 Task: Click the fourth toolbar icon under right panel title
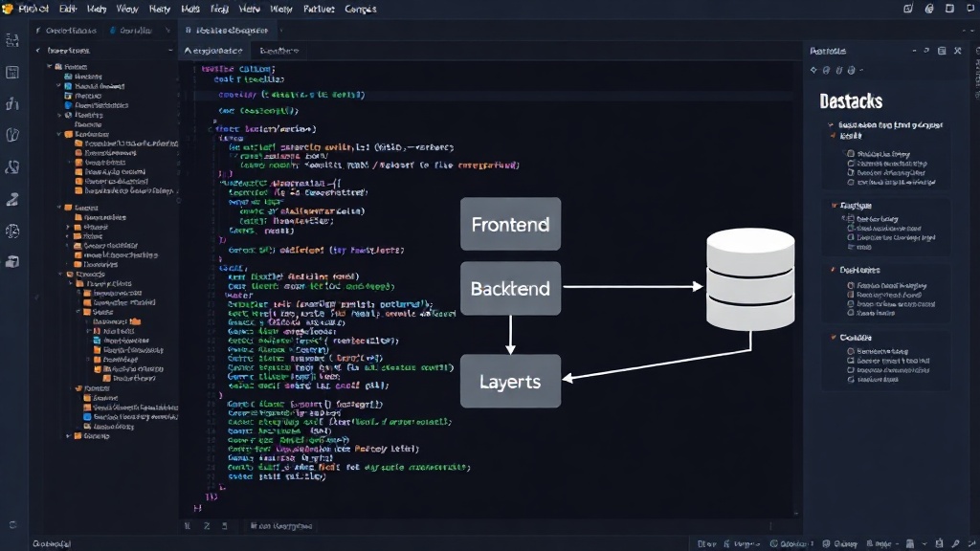pos(851,70)
